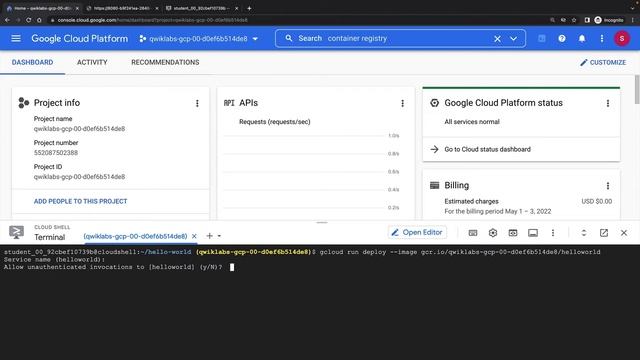
Task: Open the header settings kebab menu
Action: pyautogui.click(x=602, y=38)
